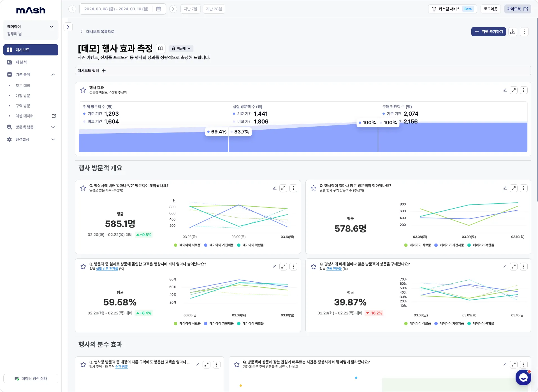Edit the 행사 효과 widget with pencil icon
Image resolution: width=538 pixels, height=392 pixels.
click(x=505, y=90)
